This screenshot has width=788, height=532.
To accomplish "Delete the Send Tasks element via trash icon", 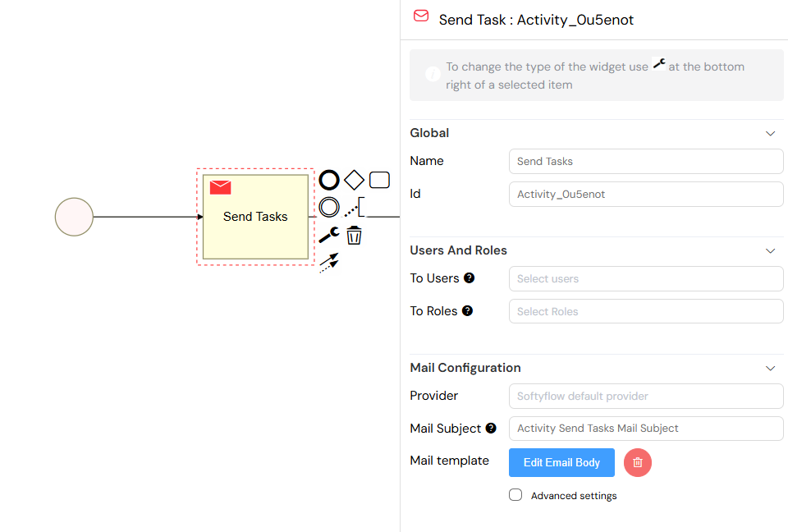I will (355, 235).
